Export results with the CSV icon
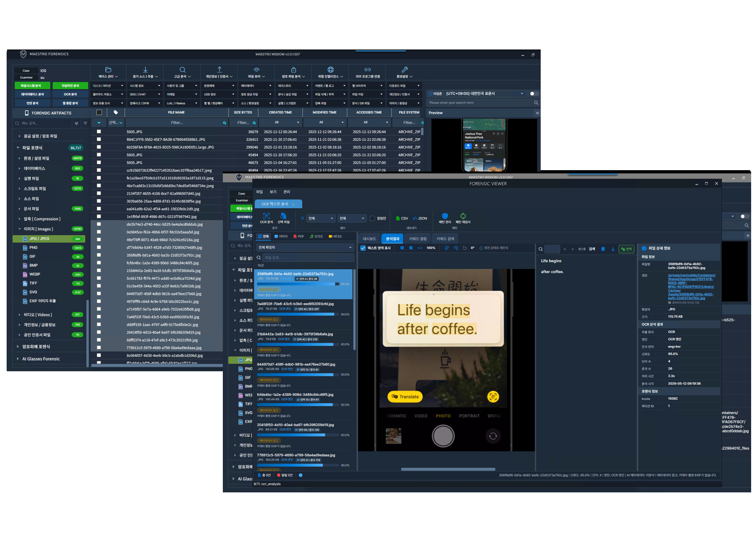 pyautogui.click(x=402, y=218)
